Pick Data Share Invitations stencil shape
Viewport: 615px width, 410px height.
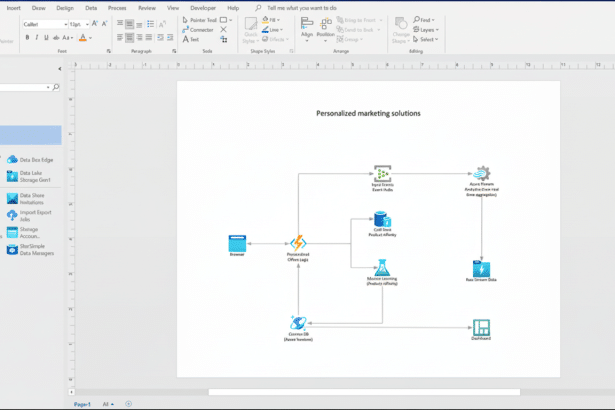coord(25,199)
